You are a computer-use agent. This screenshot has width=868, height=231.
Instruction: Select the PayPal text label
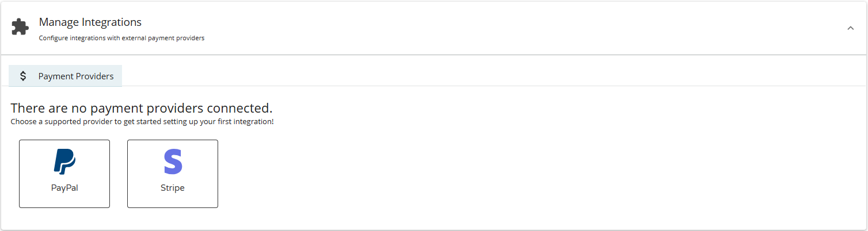(x=64, y=188)
